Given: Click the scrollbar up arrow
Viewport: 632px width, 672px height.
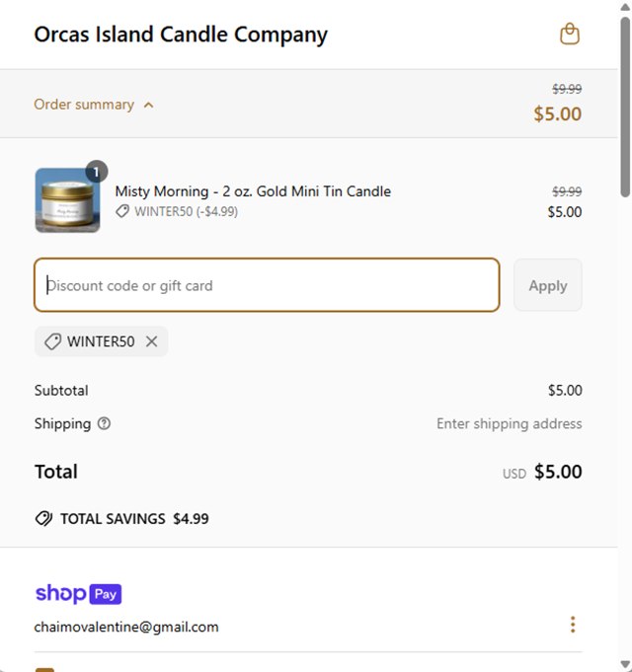Looking at the screenshot, I should click(624, 9).
